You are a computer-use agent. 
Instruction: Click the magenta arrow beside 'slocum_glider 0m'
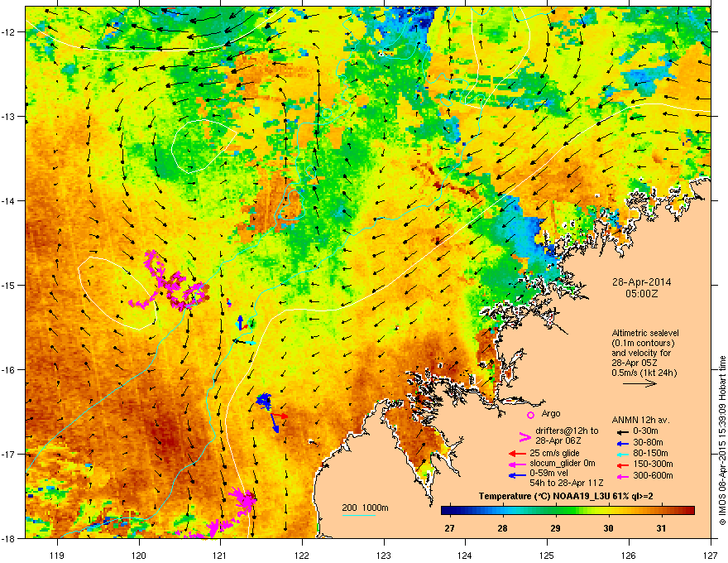coord(517,464)
